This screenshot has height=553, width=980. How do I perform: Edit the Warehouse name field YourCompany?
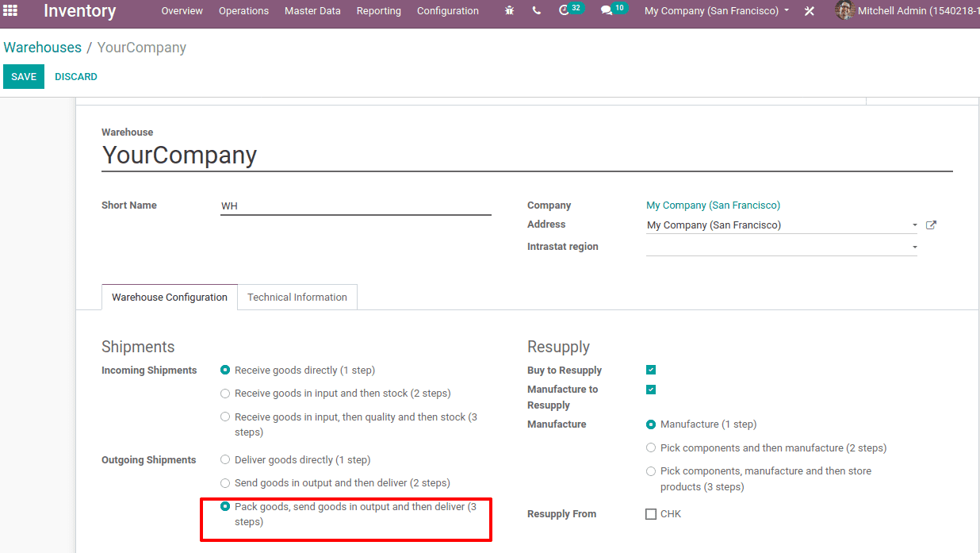pos(527,156)
